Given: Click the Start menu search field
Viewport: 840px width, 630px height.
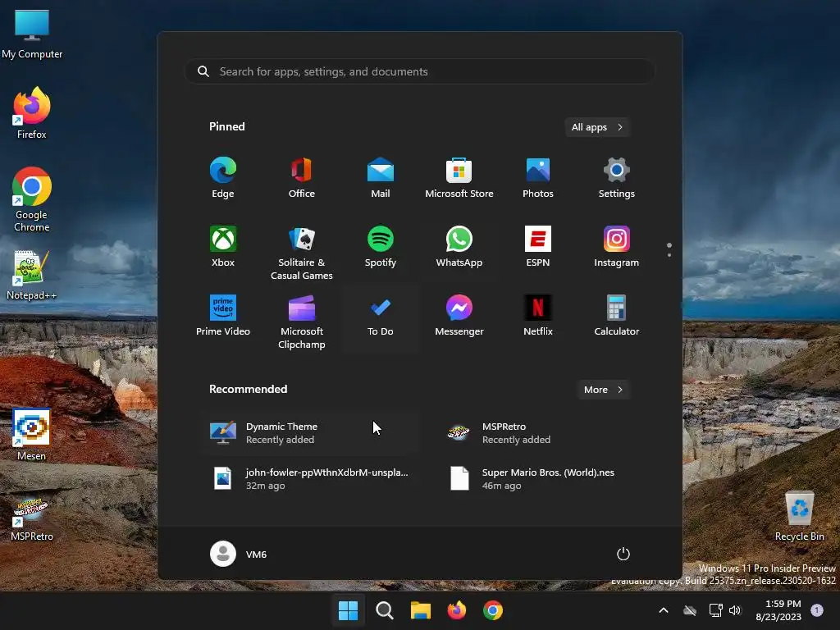Looking at the screenshot, I should [420, 71].
